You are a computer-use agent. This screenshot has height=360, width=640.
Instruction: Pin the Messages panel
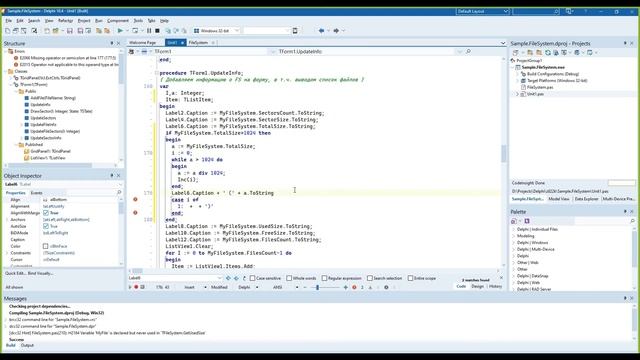pyautogui.click(x=625, y=298)
